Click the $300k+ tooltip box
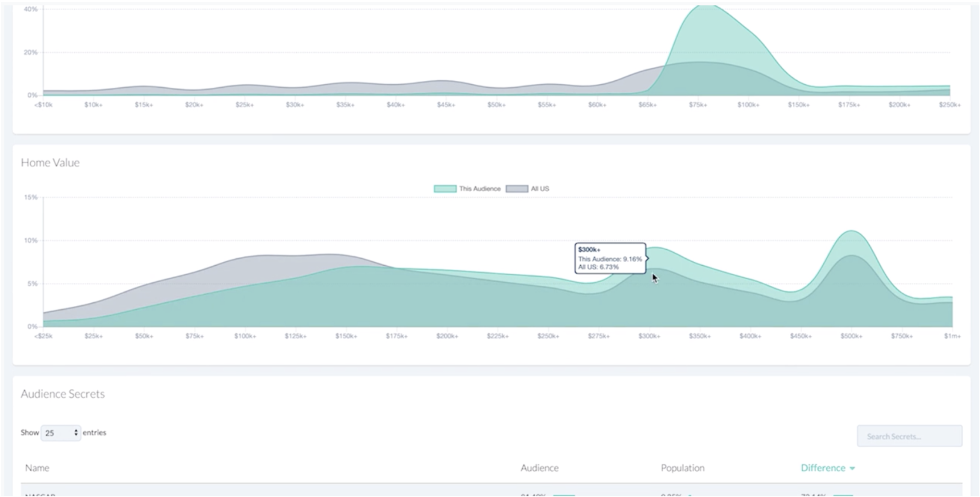Image resolution: width=980 pixels, height=497 pixels. pyautogui.click(x=610, y=258)
